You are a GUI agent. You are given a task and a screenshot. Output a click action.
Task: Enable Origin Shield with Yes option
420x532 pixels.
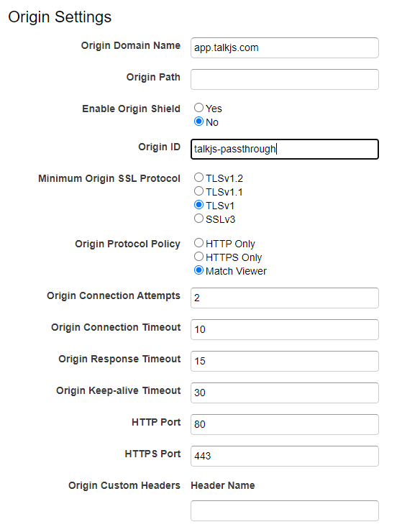point(198,108)
